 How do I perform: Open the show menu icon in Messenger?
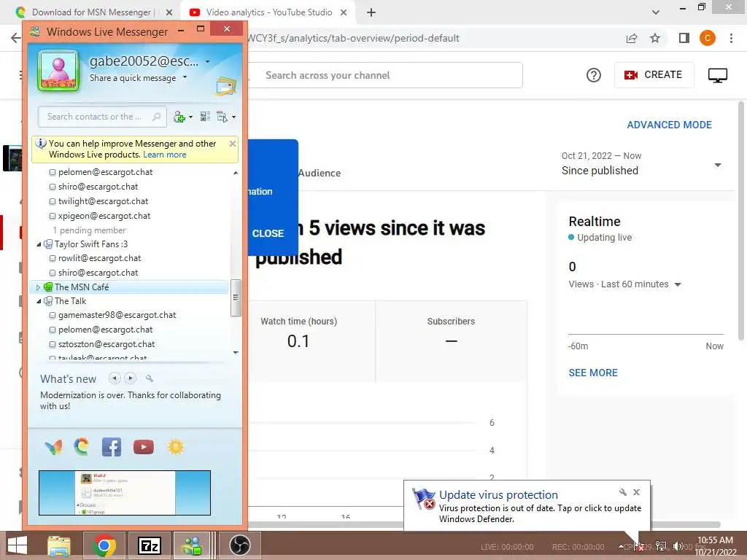(x=226, y=117)
